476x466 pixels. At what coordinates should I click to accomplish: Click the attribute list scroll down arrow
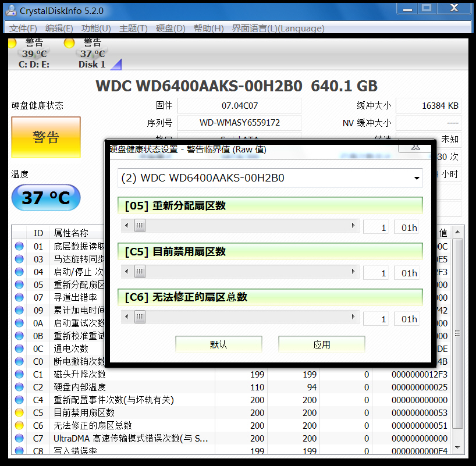(x=457, y=447)
